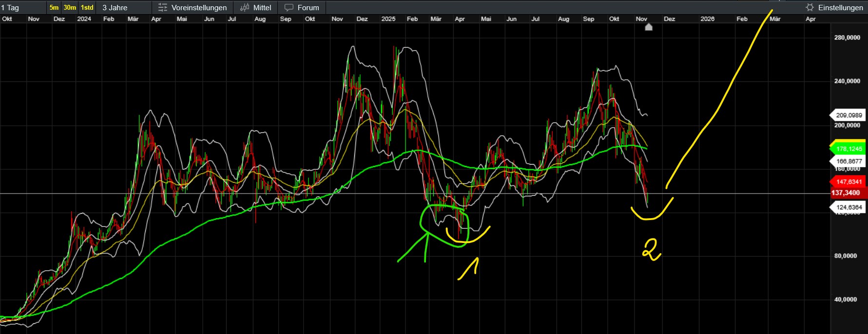
Task: Select the 30m interval shortcut
Action: [70, 7]
